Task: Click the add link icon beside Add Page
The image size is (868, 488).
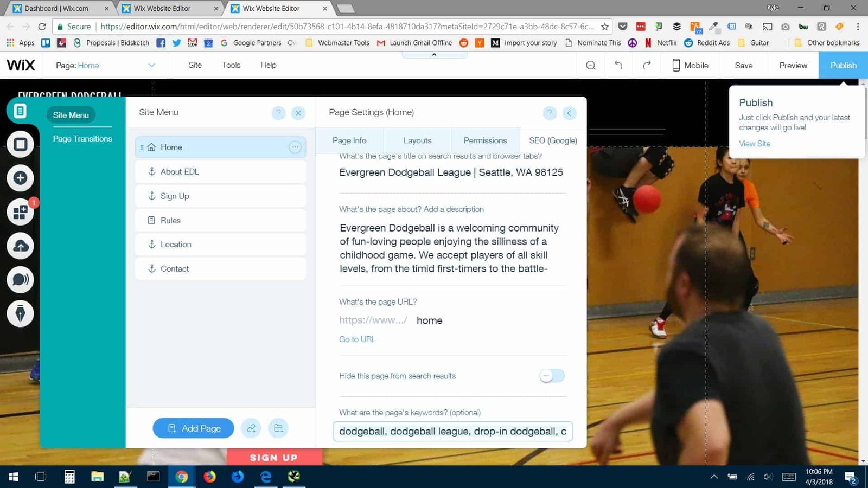Action: tap(251, 428)
